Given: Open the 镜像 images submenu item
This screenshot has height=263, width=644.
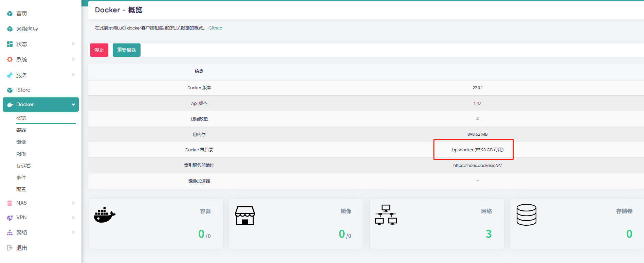Looking at the screenshot, I should (x=21, y=142).
